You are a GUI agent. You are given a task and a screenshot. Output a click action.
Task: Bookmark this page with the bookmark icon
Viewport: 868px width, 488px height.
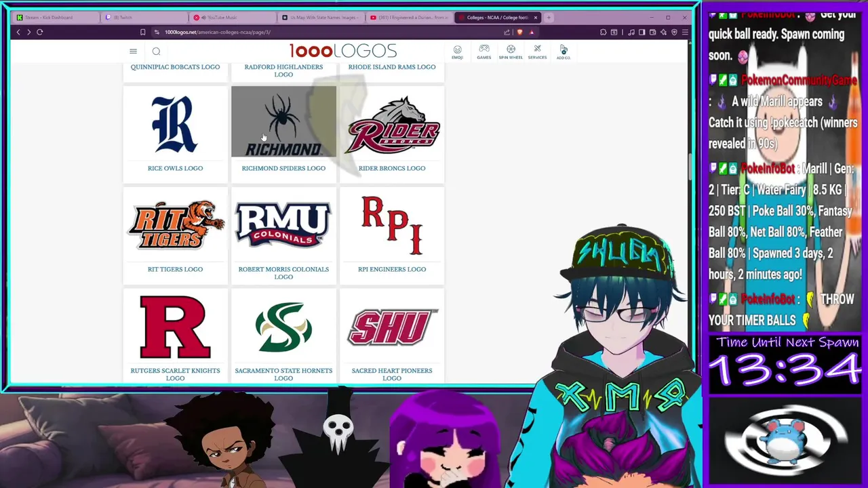click(142, 32)
